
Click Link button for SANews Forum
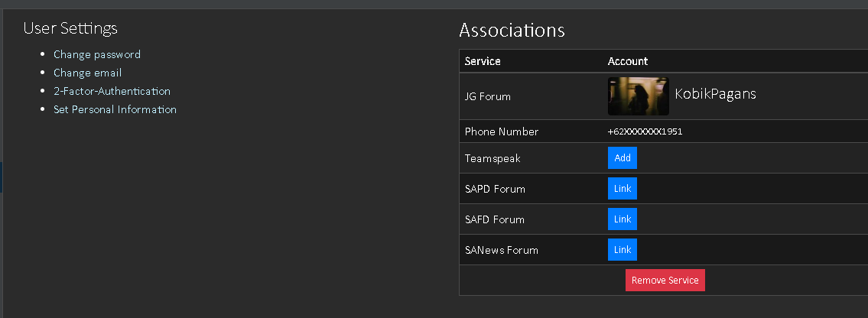coord(623,249)
